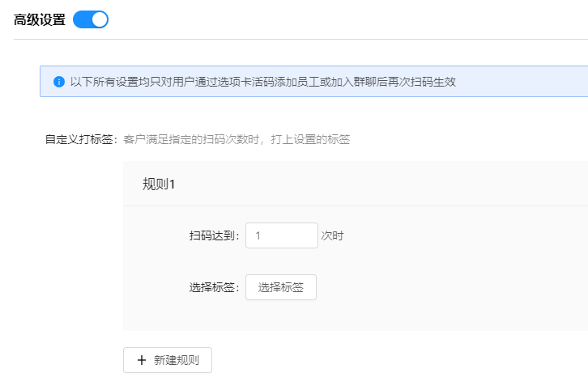Click the hint text 打上设置的标签

310,139
